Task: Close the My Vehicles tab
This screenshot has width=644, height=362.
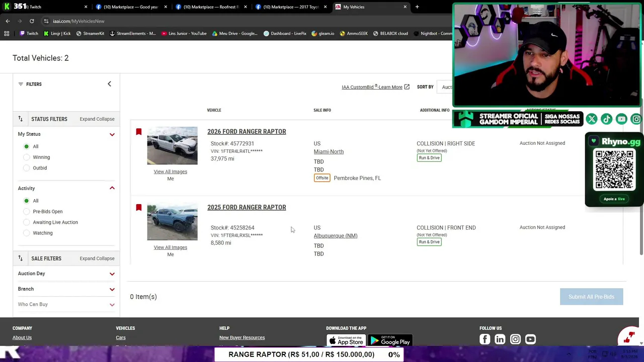Action: tap(405, 7)
